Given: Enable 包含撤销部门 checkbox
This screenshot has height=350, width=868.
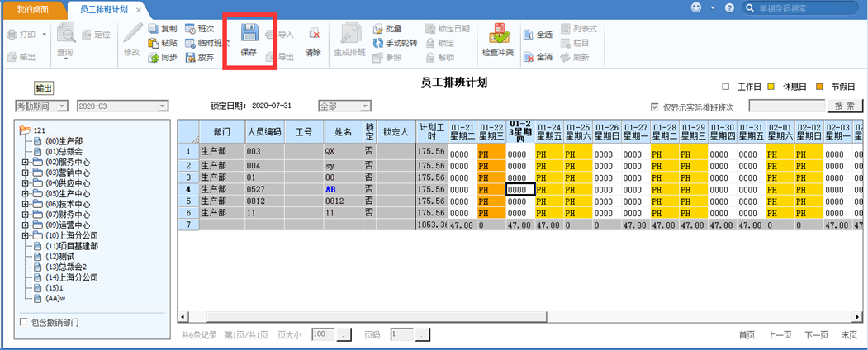Looking at the screenshot, I should (22, 322).
